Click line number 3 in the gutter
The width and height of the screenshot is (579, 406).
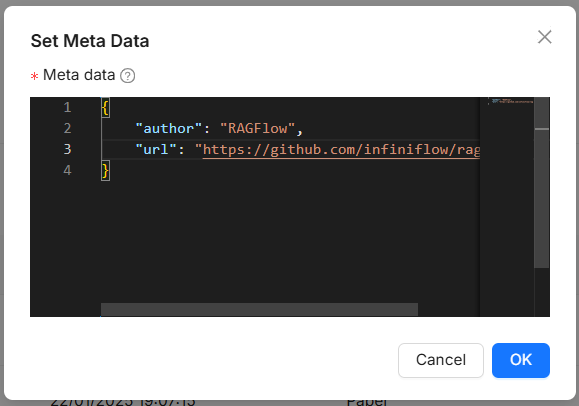click(x=67, y=149)
